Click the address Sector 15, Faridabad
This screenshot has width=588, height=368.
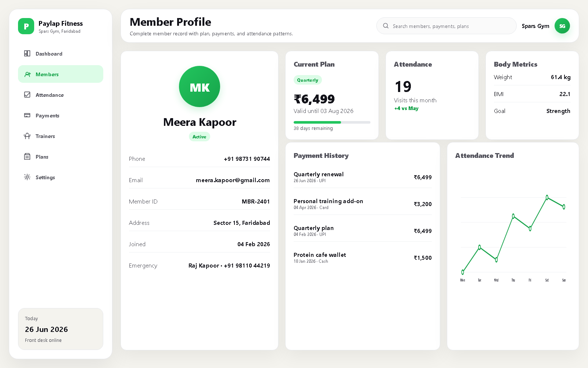(x=242, y=223)
